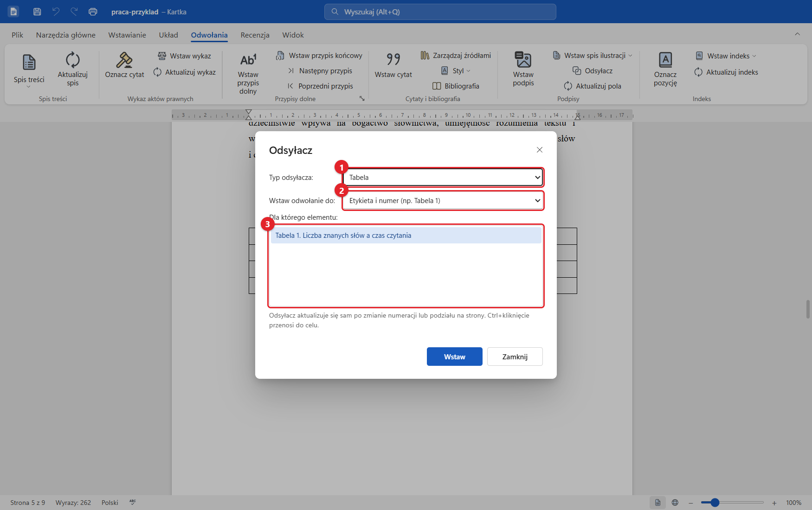Select Tabela 1. Liczba znanych słów item
The height and width of the screenshot is (510, 812).
[406, 236]
